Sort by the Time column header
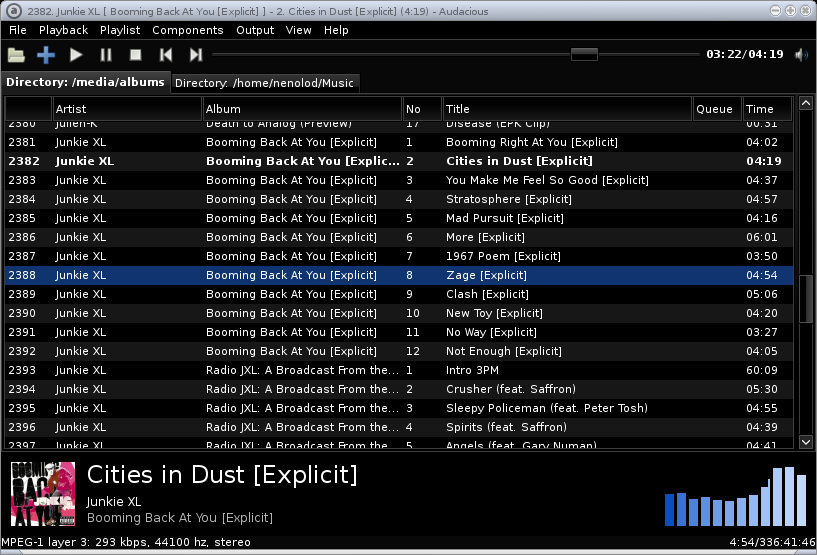The height and width of the screenshot is (555, 817). pyautogui.click(x=768, y=109)
